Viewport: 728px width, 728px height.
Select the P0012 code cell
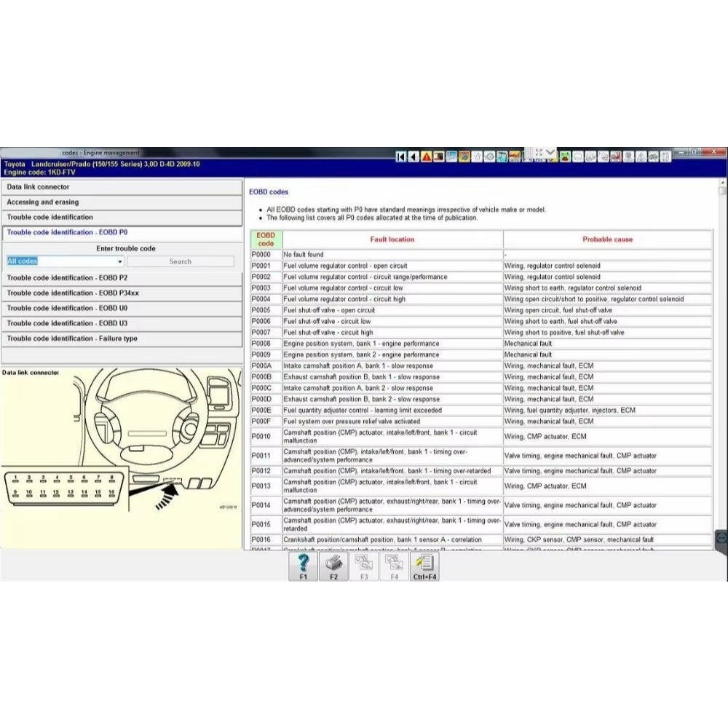(x=266, y=471)
